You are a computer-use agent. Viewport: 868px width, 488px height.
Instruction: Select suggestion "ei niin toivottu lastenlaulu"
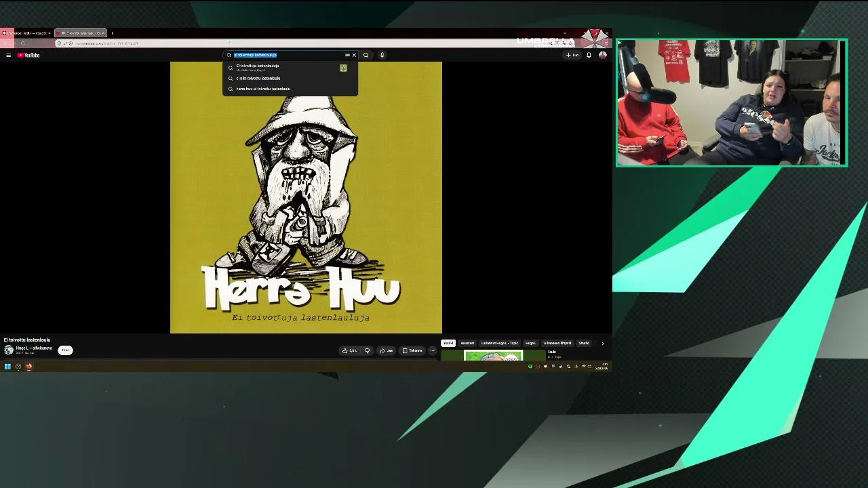(x=290, y=78)
